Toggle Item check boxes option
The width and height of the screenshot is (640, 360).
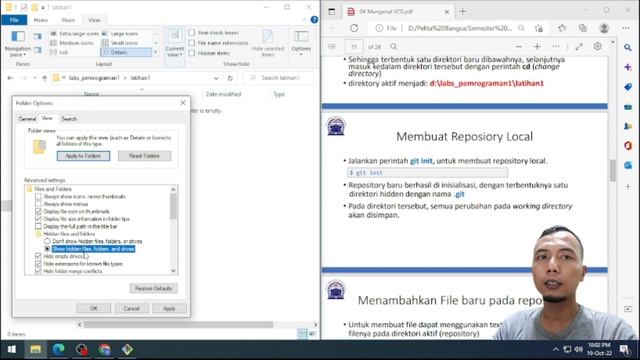[192, 33]
